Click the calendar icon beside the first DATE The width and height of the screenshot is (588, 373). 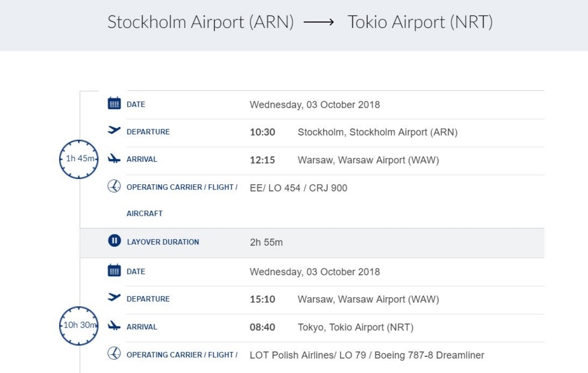(x=114, y=104)
